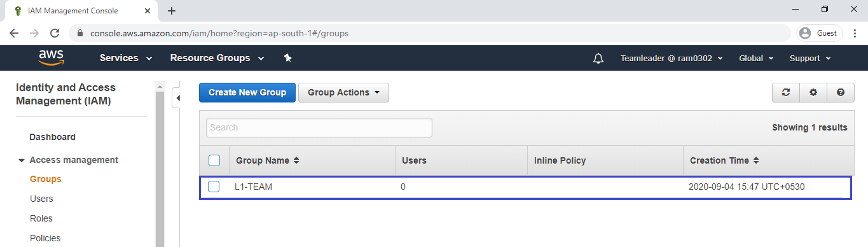Sort by Group Name sort arrows
Viewport: 868px width, 247px height.
[296, 160]
